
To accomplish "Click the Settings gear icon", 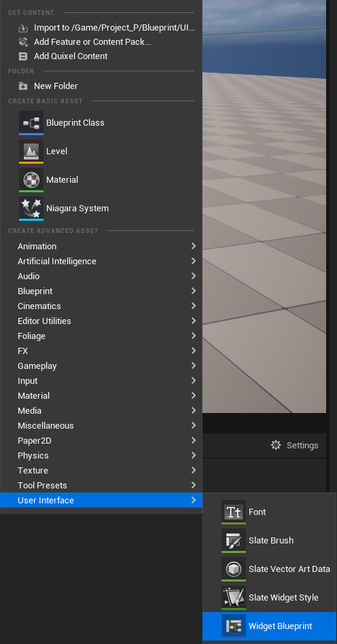I will [276, 445].
